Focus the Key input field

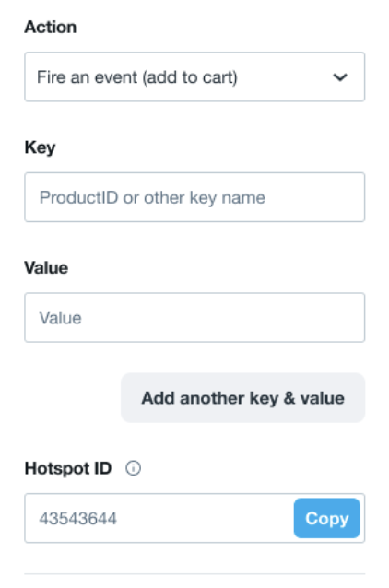tap(194, 197)
